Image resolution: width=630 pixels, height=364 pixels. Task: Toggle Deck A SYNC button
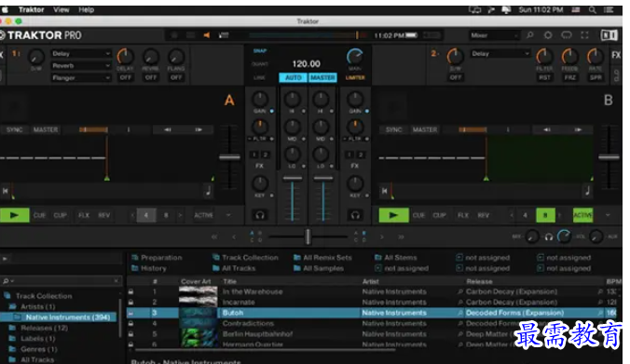[15, 129]
